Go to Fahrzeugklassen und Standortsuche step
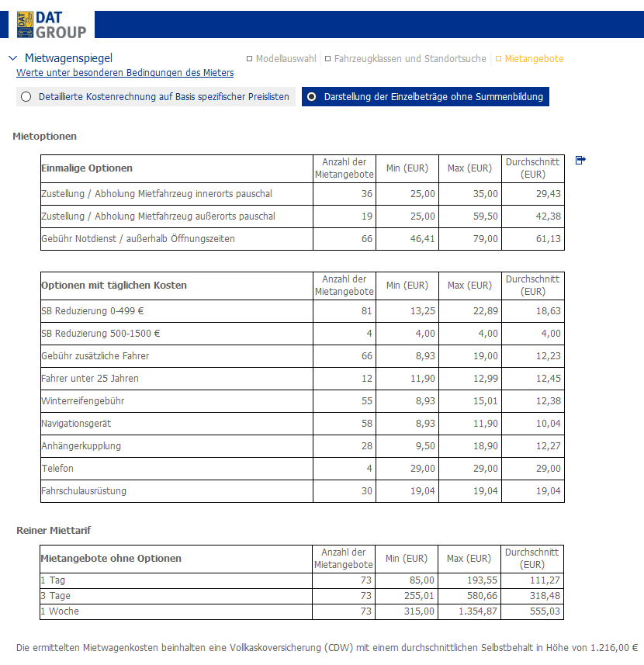644x665 pixels. (x=406, y=59)
